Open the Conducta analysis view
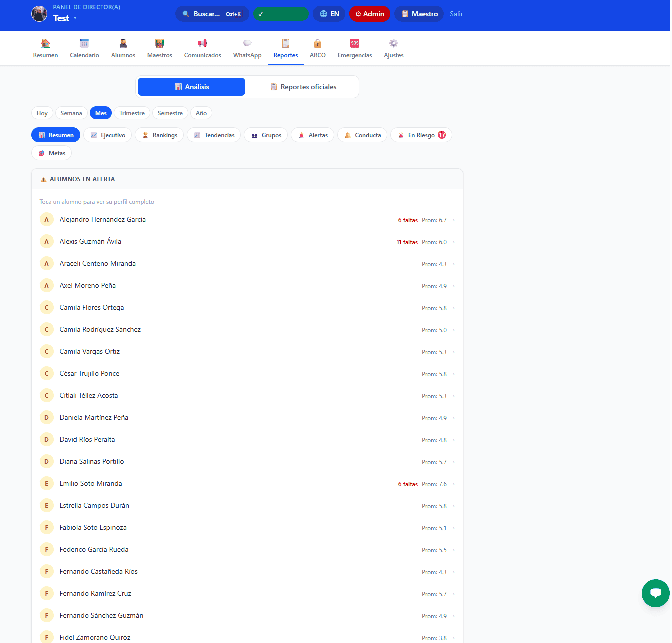The image size is (672, 643). pyautogui.click(x=362, y=135)
